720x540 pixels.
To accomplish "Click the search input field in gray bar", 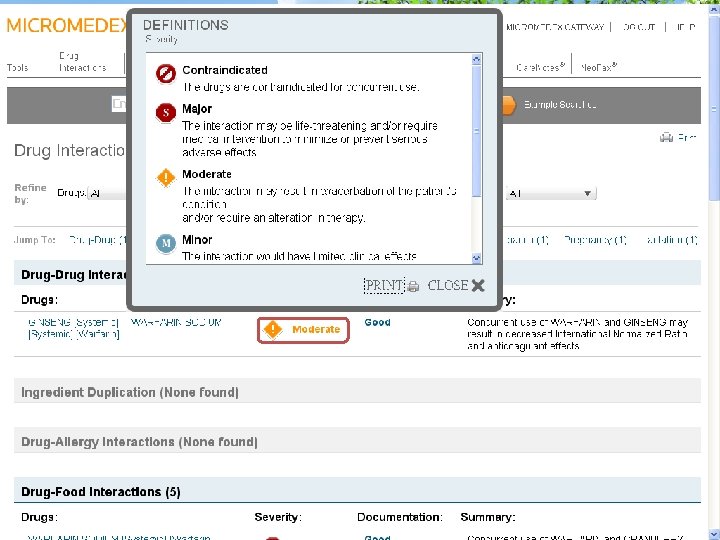I will pyautogui.click(x=118, y=104).
